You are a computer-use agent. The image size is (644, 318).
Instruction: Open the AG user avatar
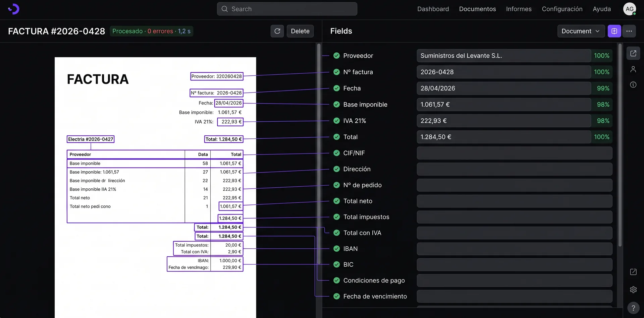tap(630, 9)
